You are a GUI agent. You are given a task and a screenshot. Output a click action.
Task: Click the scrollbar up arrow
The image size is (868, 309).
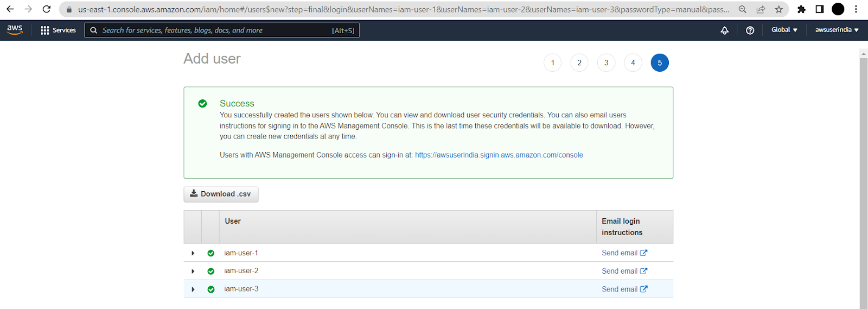[x=864, y=53]
